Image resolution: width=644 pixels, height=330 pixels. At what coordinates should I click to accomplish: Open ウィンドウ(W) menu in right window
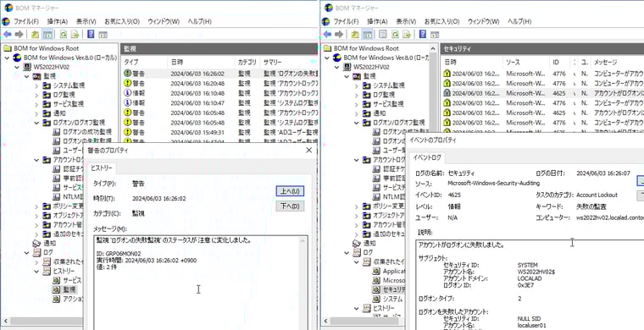pyautogui.click(x=483, y=21)
